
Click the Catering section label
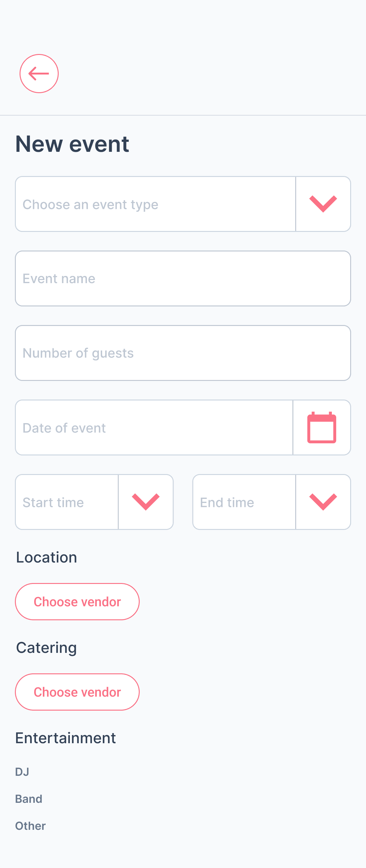[47, 648]
